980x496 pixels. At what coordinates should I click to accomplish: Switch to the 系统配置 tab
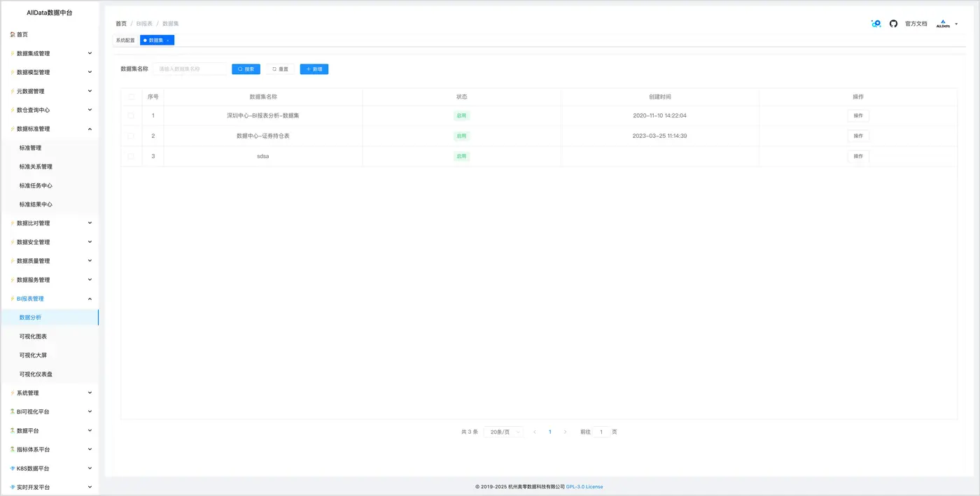pos(125,41)
